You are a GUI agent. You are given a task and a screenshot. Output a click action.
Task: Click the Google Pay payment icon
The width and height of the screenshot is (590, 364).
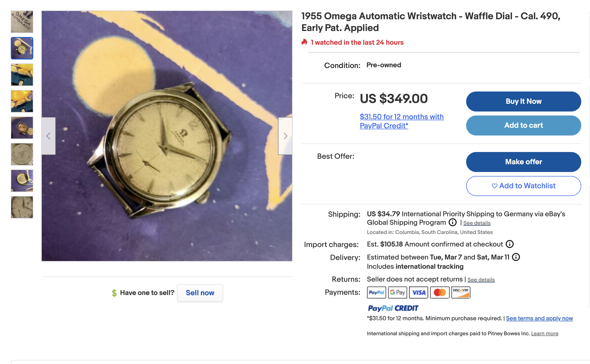click(x=397, y=292)
